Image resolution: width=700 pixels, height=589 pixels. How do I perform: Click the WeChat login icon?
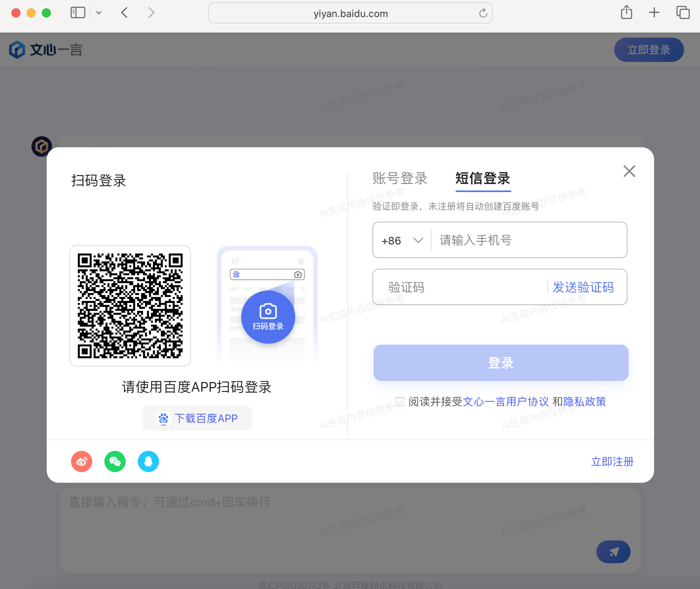click(x=115, y=461)
